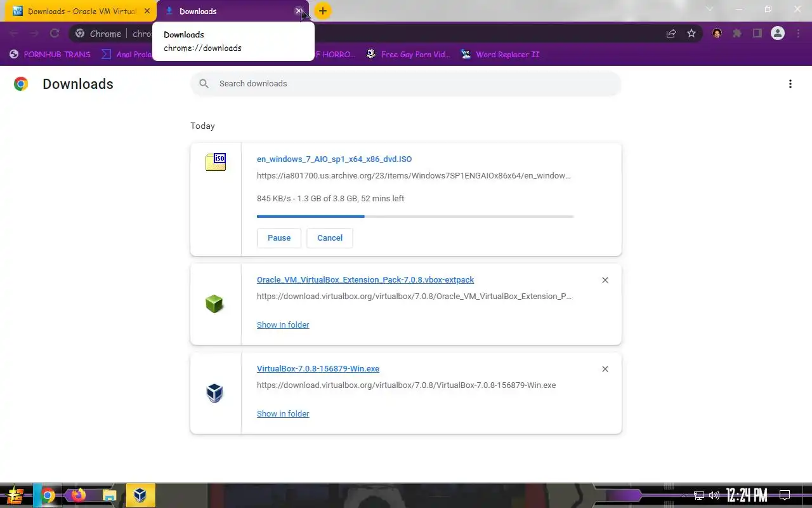Share this page via the share icon
This screenshot has width=812, height=508.
point(671,34)
